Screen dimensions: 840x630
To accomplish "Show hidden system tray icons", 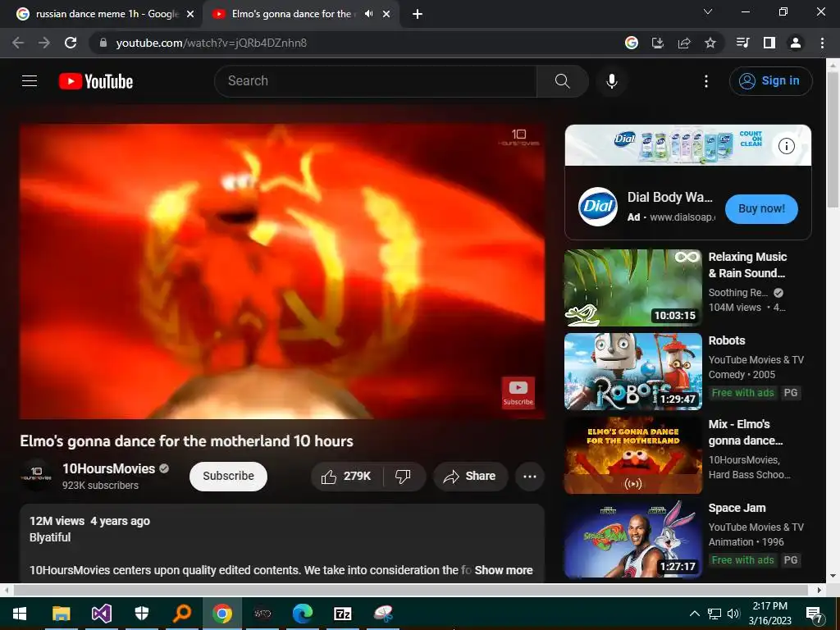I will pyautogui.click(x=694, y=614).
